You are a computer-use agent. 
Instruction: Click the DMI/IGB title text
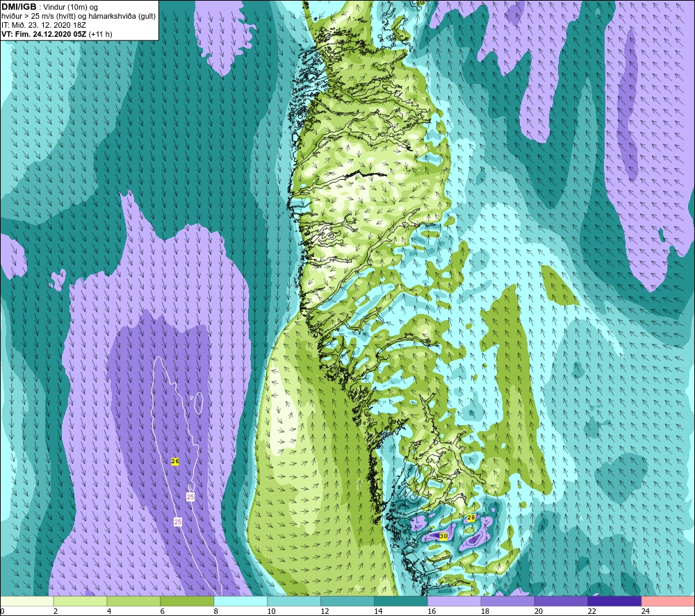(x=19, y=7)
